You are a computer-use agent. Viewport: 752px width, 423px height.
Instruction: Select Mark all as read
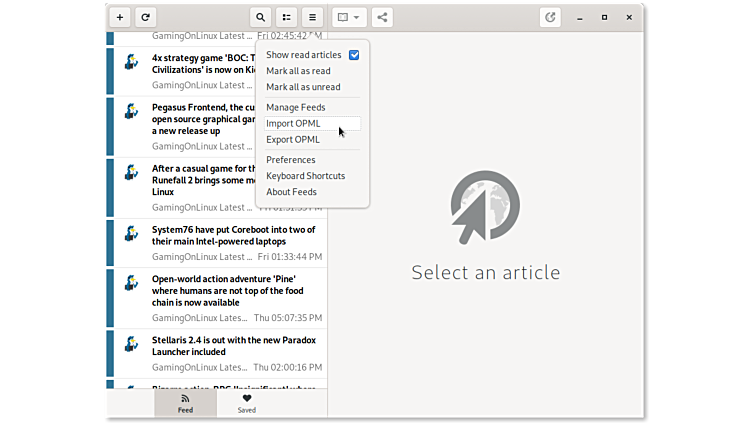coord(298,71)
